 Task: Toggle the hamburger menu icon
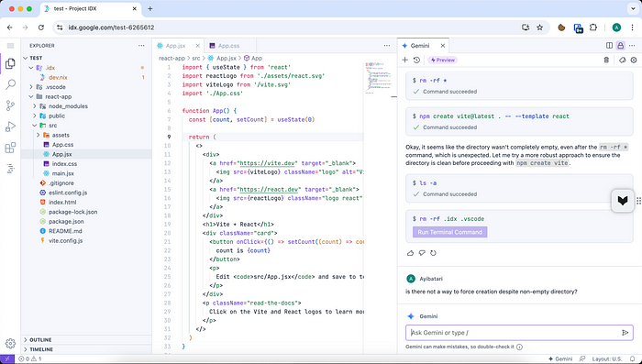tap(11, 46)
